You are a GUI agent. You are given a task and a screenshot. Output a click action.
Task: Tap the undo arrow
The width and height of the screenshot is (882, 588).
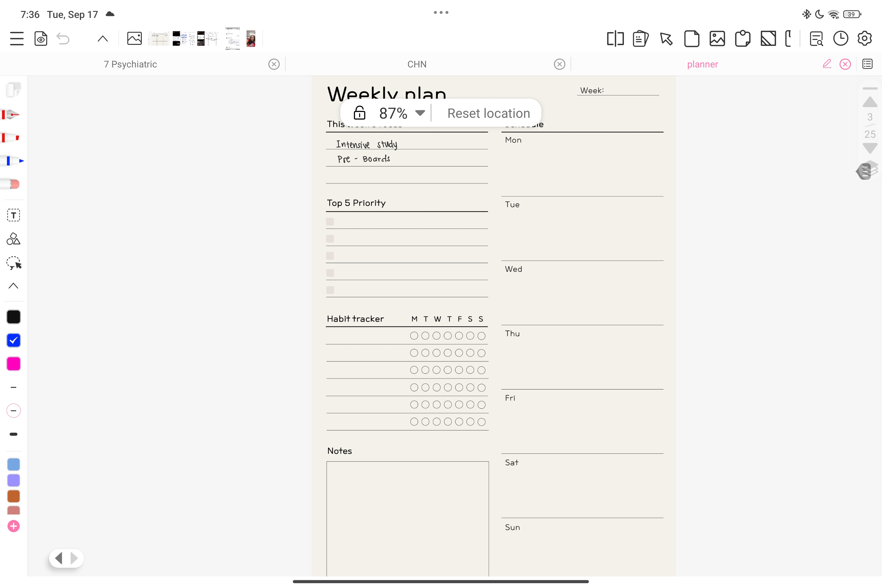pos(63,38)
